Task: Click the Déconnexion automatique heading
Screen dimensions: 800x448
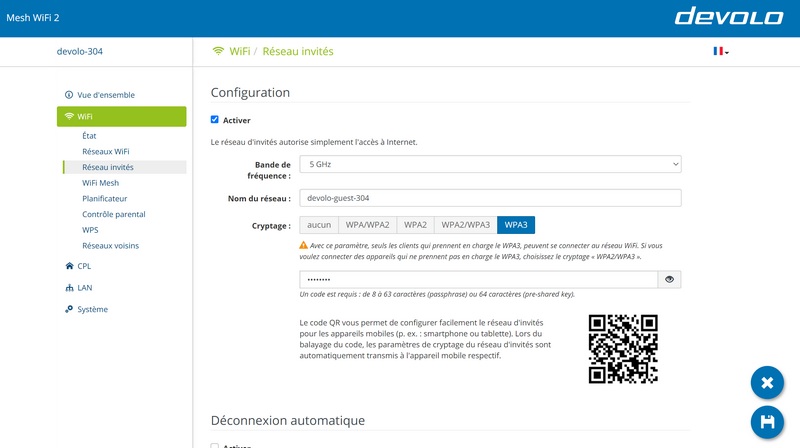Action: point(288,420)
